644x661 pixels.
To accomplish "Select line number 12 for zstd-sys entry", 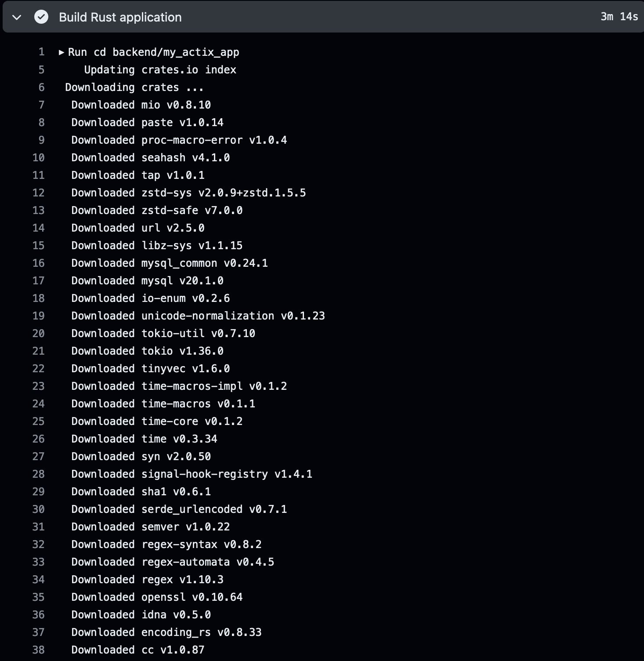I will pyautogui.click(x=39, y=193).
